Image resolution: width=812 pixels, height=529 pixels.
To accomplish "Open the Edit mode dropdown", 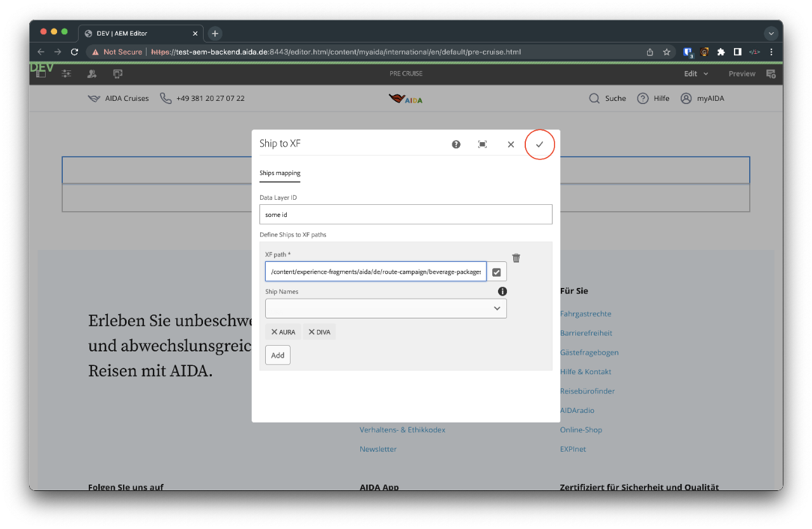I will coord(696,74).
